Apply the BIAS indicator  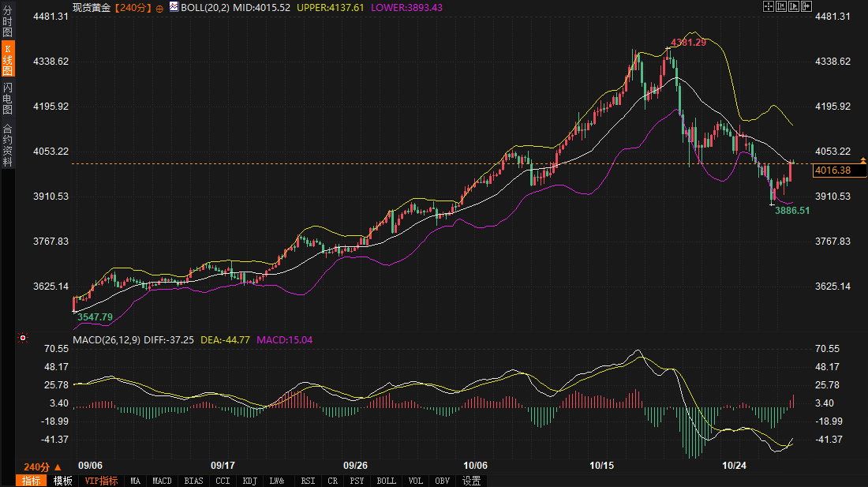tap(194, 481)
